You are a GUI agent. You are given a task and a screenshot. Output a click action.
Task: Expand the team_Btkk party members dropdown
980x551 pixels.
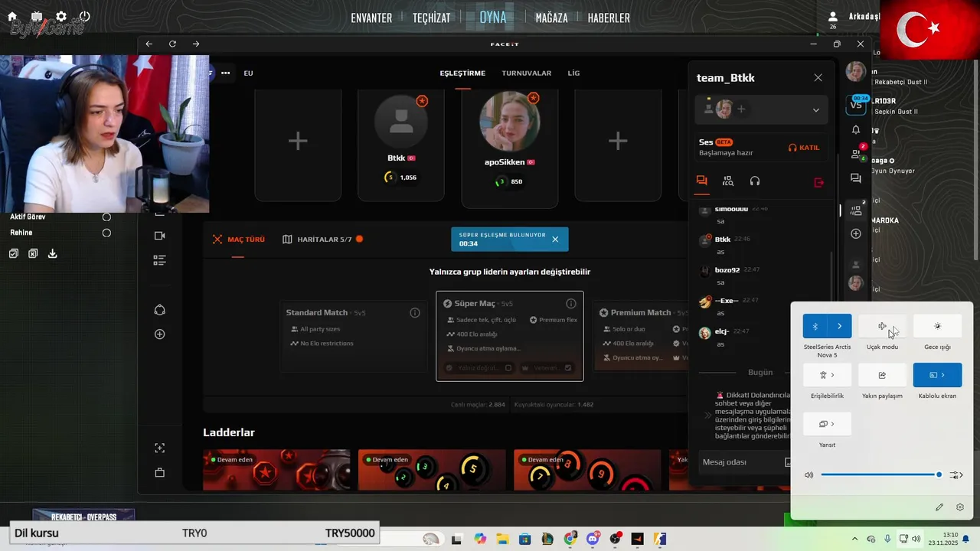tap(815, 110)
